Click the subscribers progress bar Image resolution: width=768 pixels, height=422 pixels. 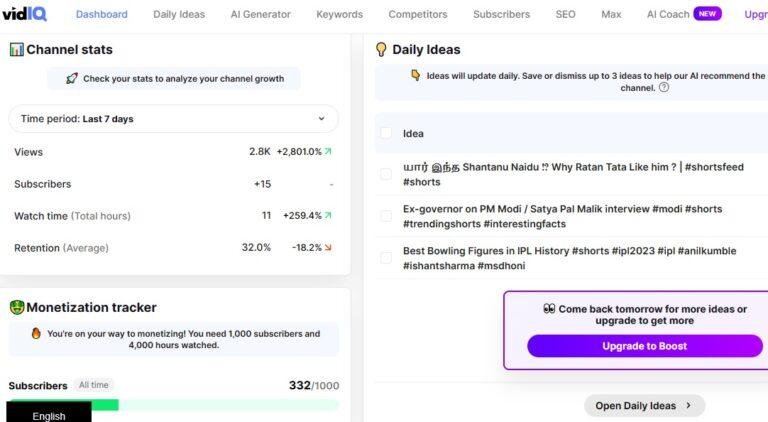coord(173,405)
